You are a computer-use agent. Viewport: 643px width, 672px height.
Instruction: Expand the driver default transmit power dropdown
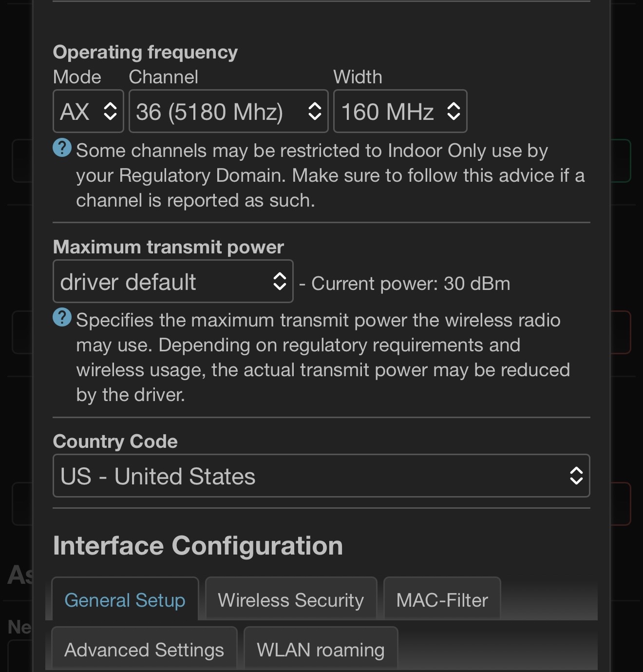coord(173,282)
